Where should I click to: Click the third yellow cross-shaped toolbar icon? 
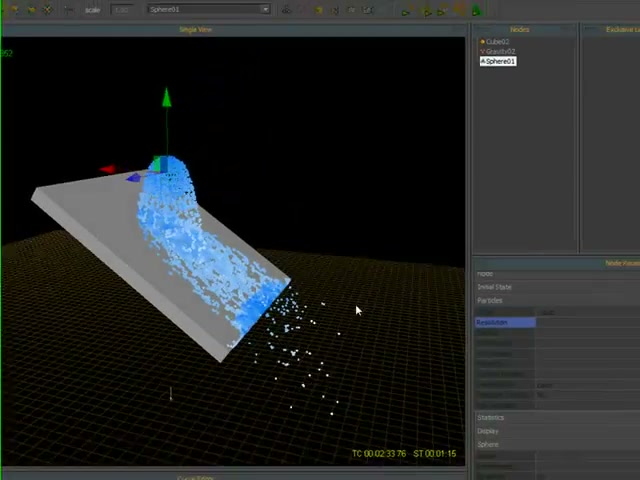click(48, 10)
